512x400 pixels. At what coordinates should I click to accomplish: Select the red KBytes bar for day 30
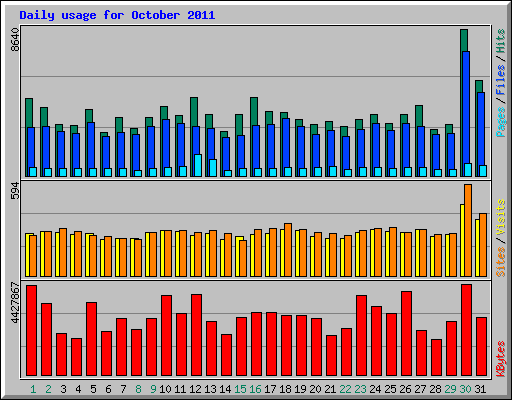coord(467,330)
